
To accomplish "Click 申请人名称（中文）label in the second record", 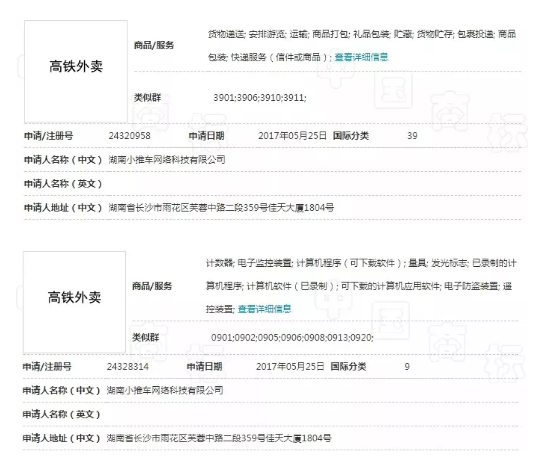I will (x=61, y=390).
